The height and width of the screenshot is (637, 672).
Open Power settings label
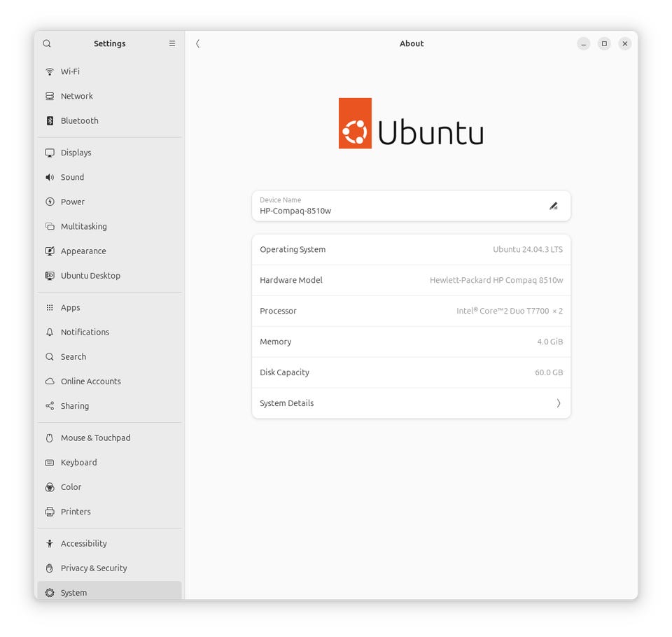[x=72, y=202]
